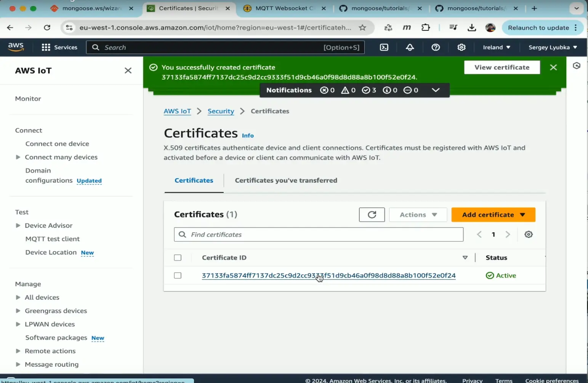Switch to Certificates you've transferred tab
This screenshot has height=383, width=588.
286,180
